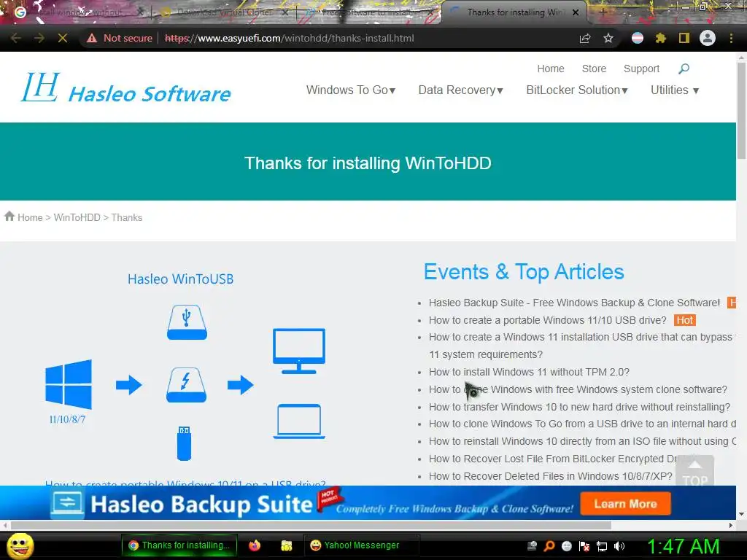The height and width of the screenshot is (560, 747).
Task: Open transfer Windows 10 to new hard drive article
Action: click(x=579, y=407)
